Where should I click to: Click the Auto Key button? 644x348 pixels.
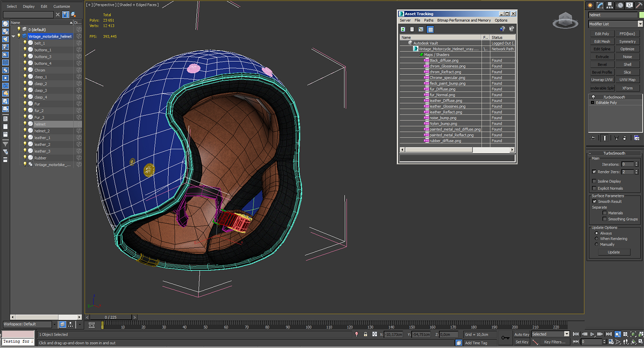pyautogui.click(x=522, y=335)
